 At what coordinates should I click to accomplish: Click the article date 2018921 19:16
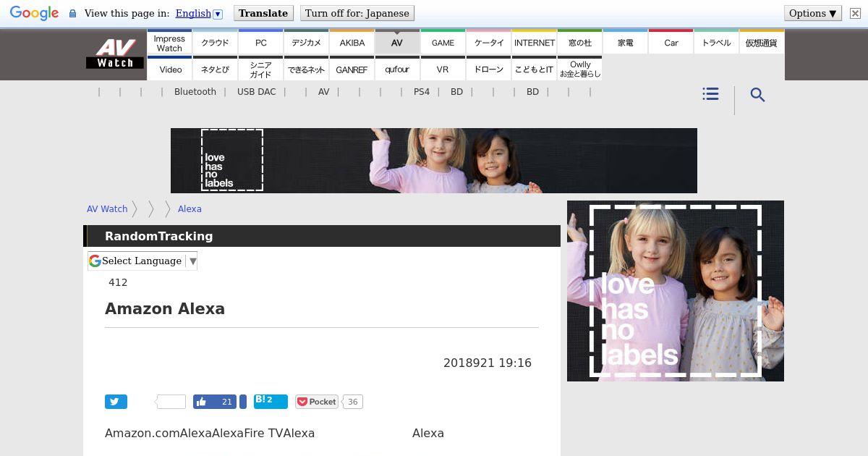coord(488,363)
